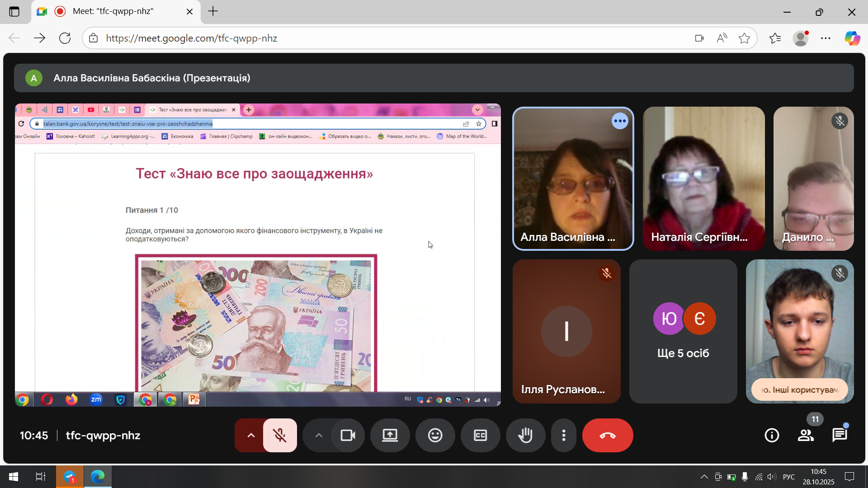Open the in-call chat panel

pyautogui.click(x=840, y=435)
